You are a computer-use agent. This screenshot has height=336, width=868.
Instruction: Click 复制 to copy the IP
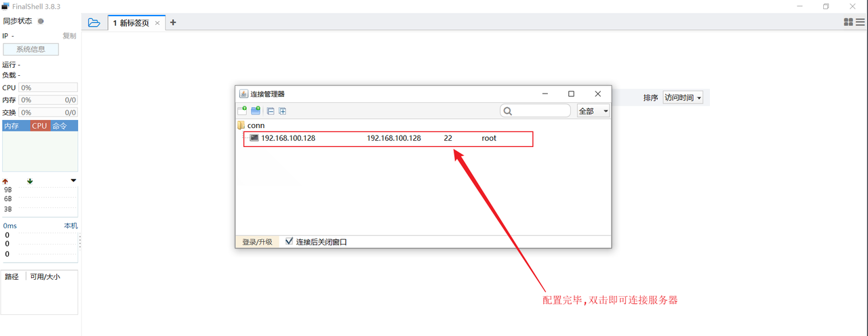click(69, 36)
